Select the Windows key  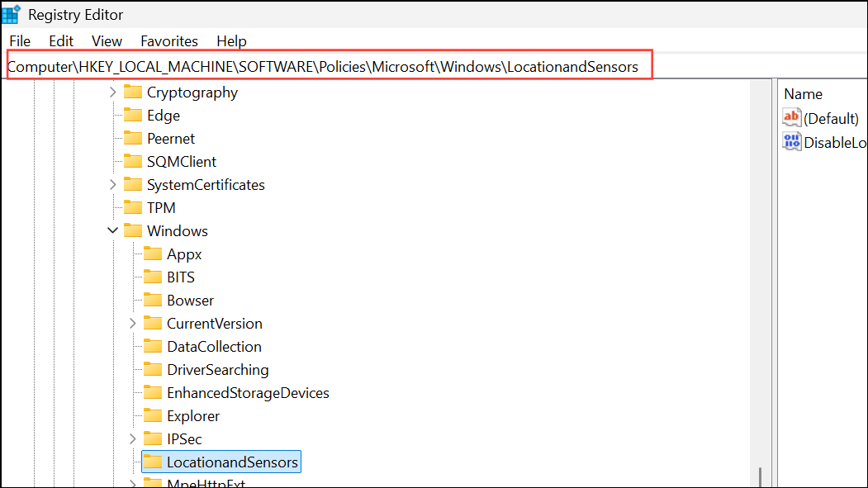coord(177,231)
